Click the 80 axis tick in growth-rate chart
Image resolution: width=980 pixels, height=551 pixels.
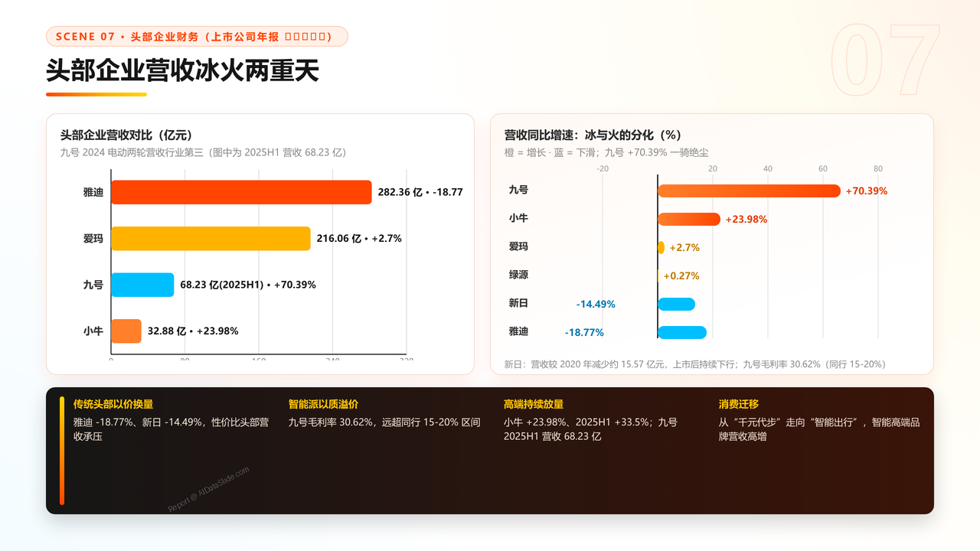[x=878, y=169]
